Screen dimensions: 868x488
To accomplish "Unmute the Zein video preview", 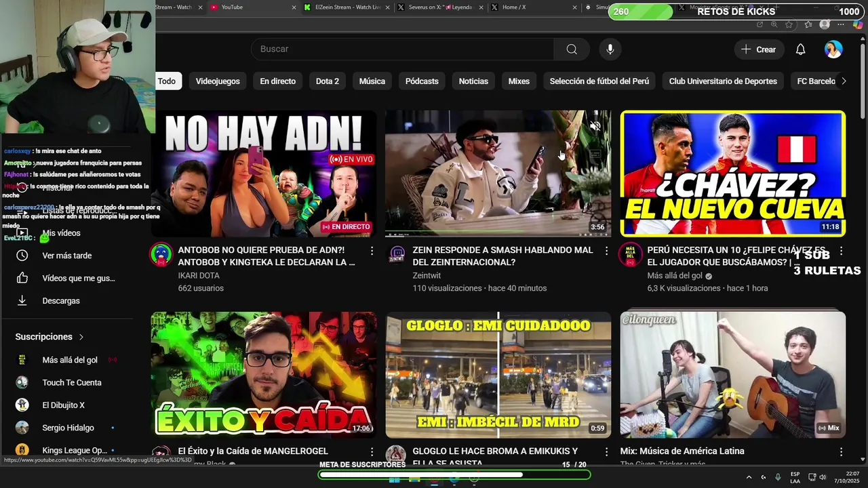I will point(595,126).
